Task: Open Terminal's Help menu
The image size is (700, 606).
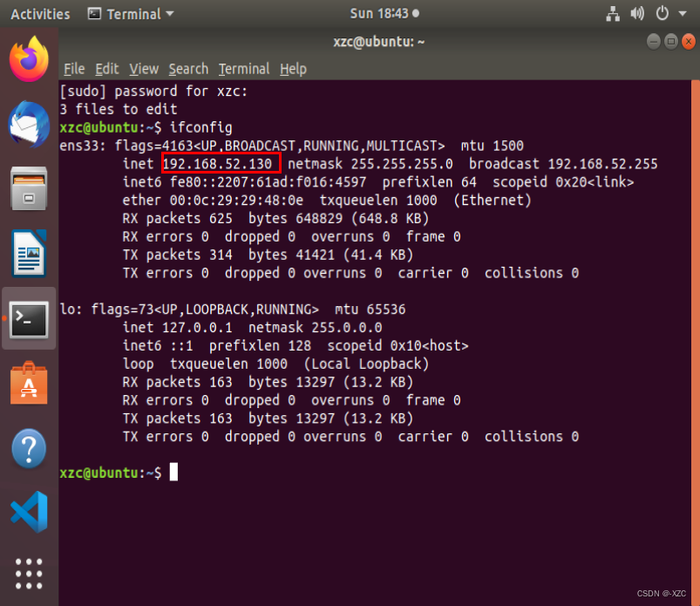Action: pos(292,69)
